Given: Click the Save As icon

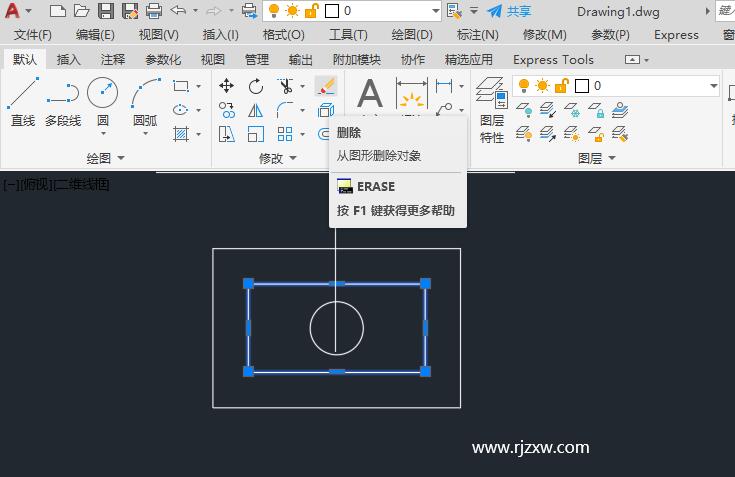Looking at the screenshot, I should (x=130, y=11).
